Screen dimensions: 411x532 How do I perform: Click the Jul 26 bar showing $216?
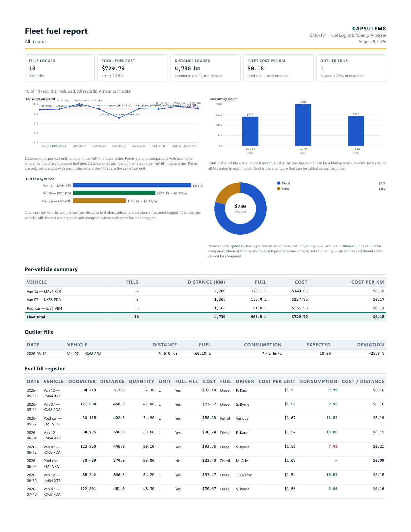tap(356, 131)
